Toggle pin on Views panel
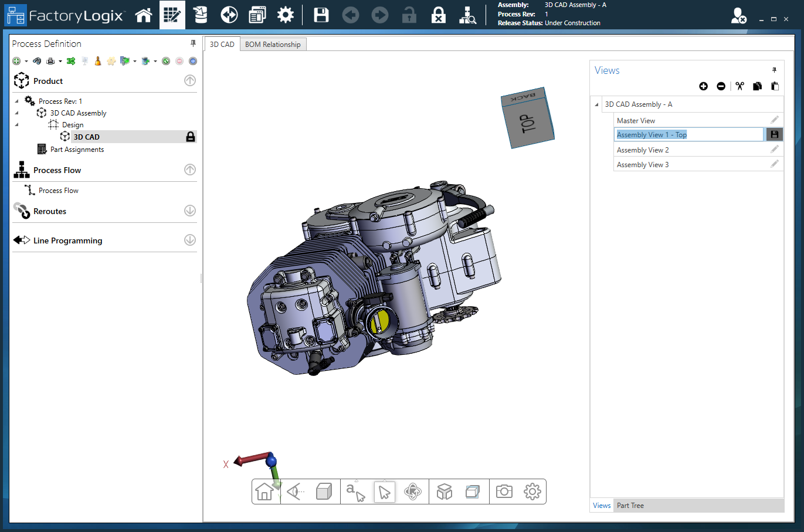Screen dimensions: 804x532 (x=774, y=70)
